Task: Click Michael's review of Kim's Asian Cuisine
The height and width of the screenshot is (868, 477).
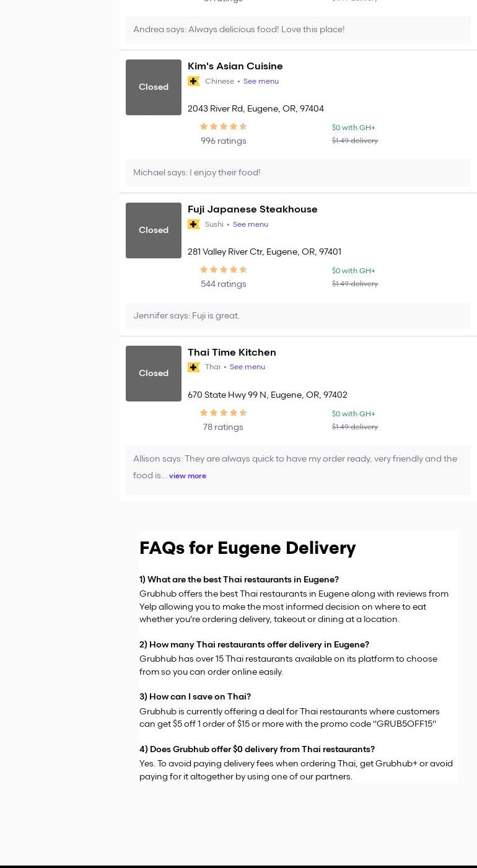Action: click(196, 173)
